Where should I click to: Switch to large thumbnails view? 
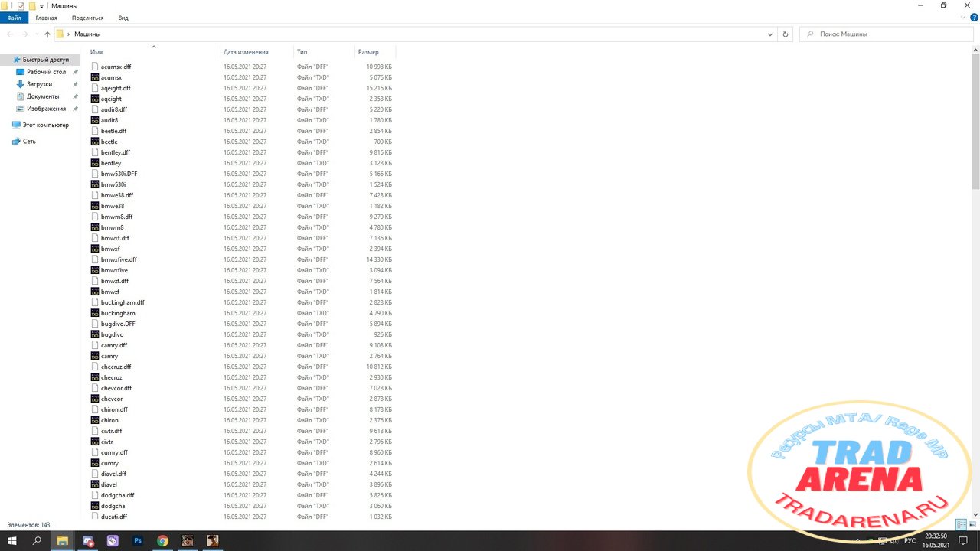972,525
